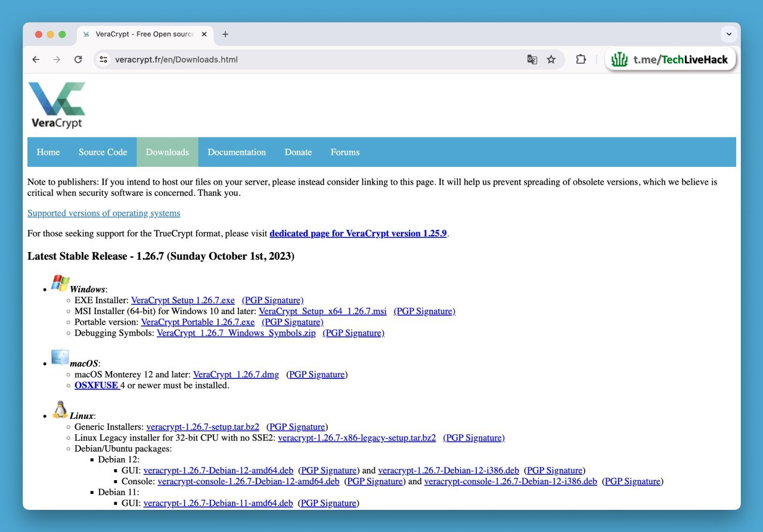763x532 pixels.
Task: Bookmark this page with the star icon
Action: [x=551, y=60]
